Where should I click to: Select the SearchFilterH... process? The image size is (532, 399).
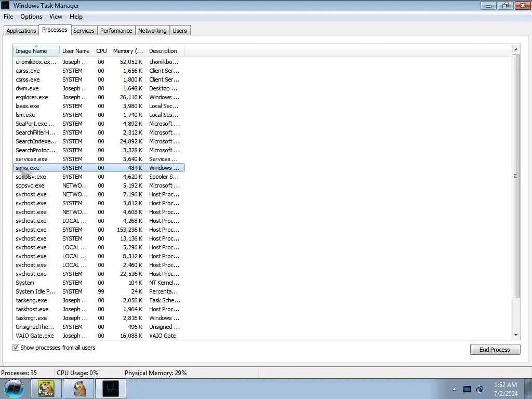pos(99,132)
